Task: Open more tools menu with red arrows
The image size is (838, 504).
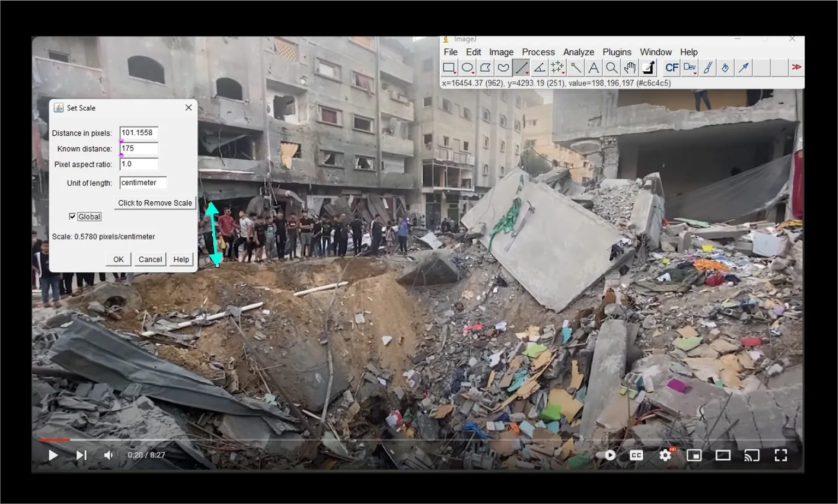Action: tap(797, 67)
